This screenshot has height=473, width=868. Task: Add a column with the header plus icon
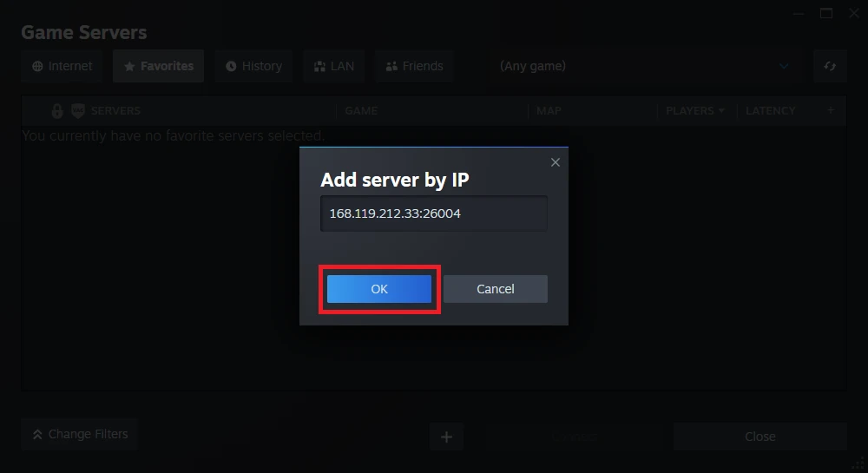click(831, 110)
